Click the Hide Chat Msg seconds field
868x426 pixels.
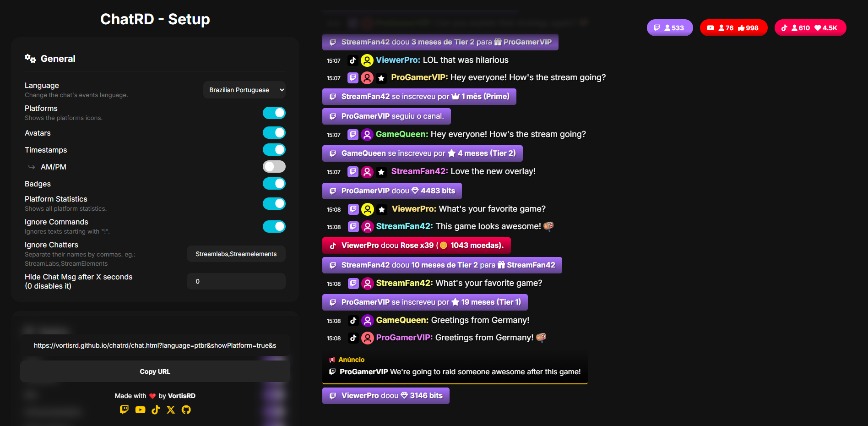click(x=236, y=281)
